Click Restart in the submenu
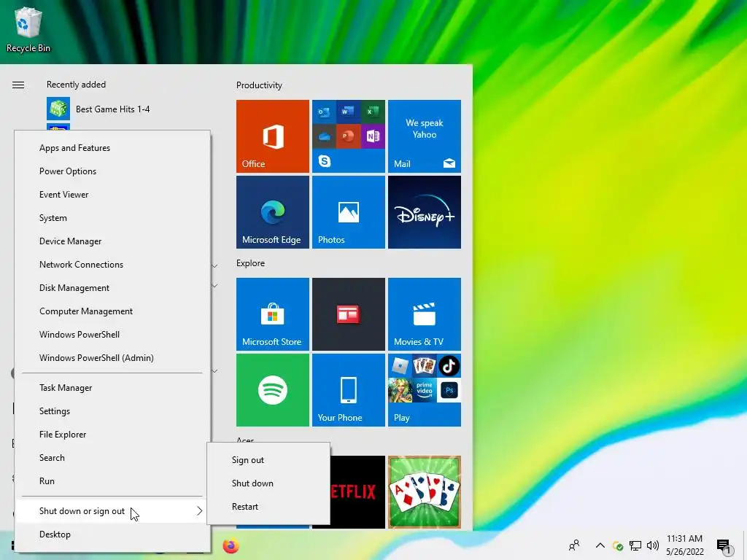Viewport: 747px width, 560px height. click(268, 507)
